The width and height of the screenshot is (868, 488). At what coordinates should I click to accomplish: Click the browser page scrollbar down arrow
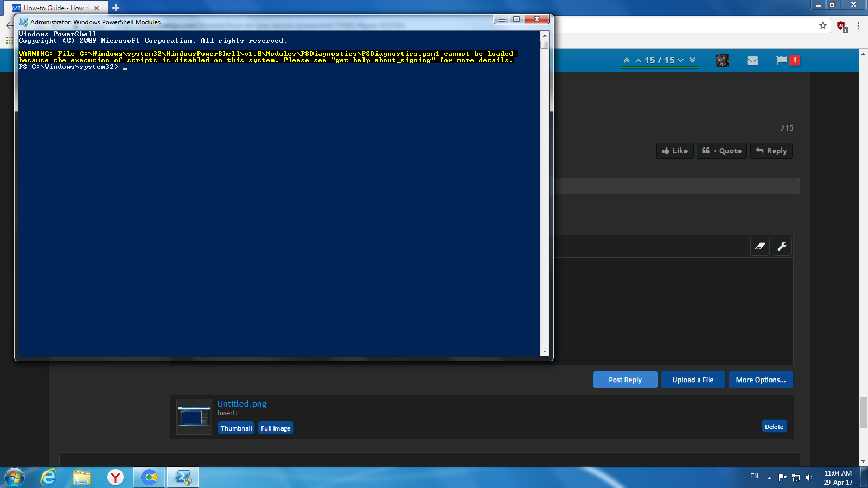863,462
